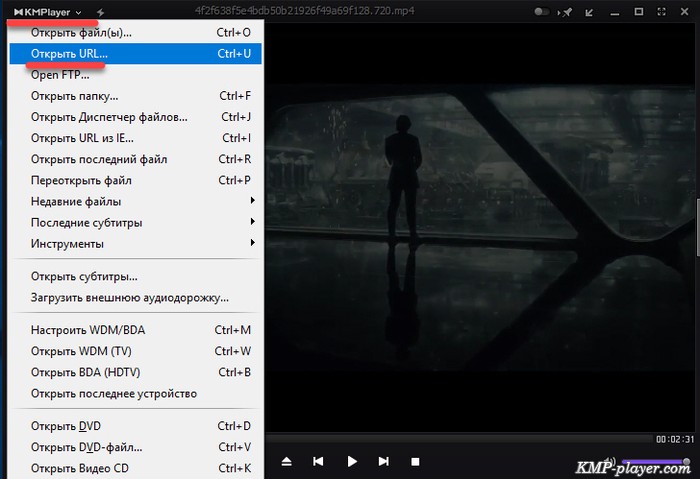The width and height of the screenshot is (700, 479).
Task: Select 'Открыть DVD-файл...' menu item
Action: point(135,447)
